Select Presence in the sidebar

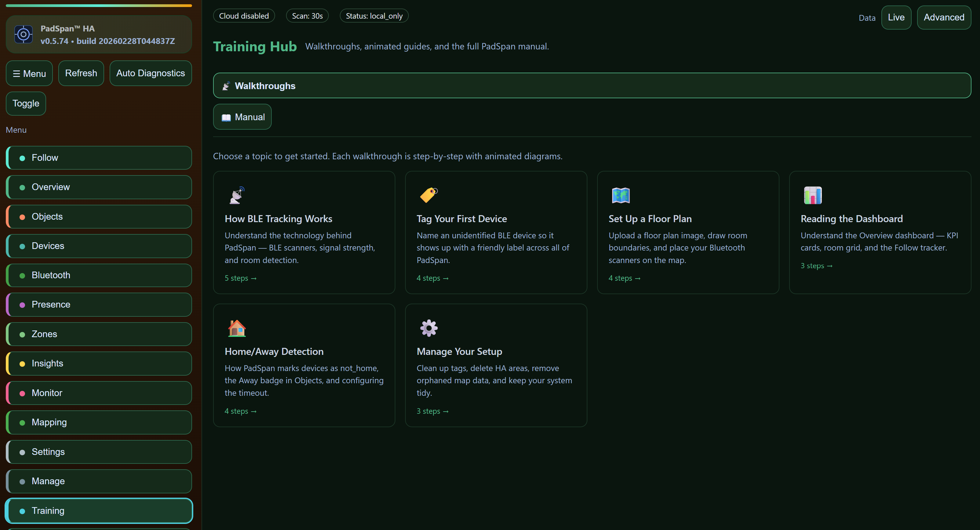(x=99, y=305)
